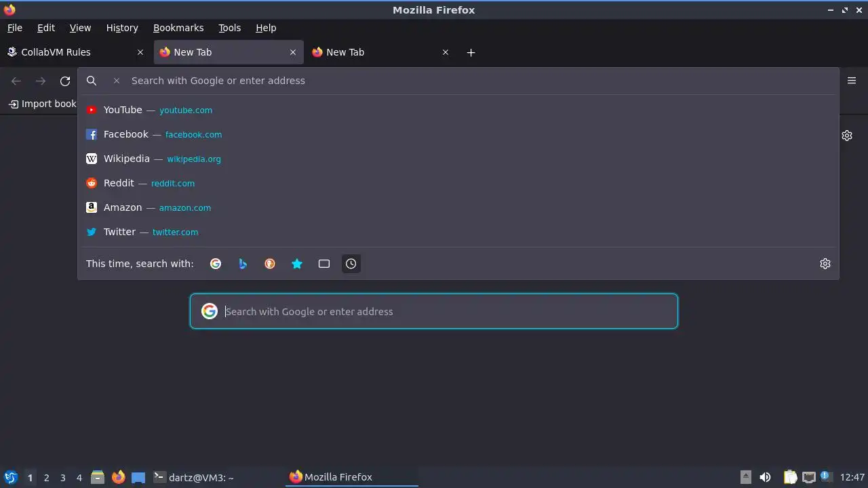The height and width of the screenshot is (488, 868).
Task: Click the blue show desktop taskbar icon
Action: pos(138,477)
